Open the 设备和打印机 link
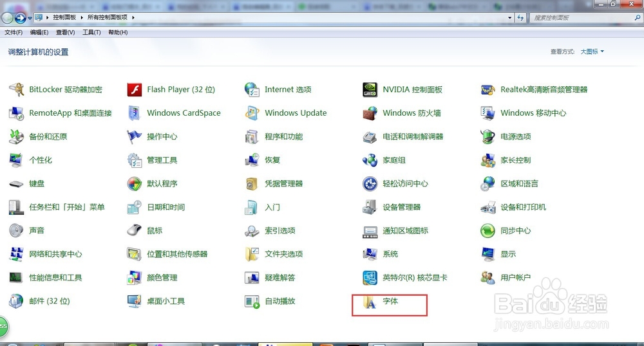The width and height of the screenshot is (644, 346). pos(523,207)
